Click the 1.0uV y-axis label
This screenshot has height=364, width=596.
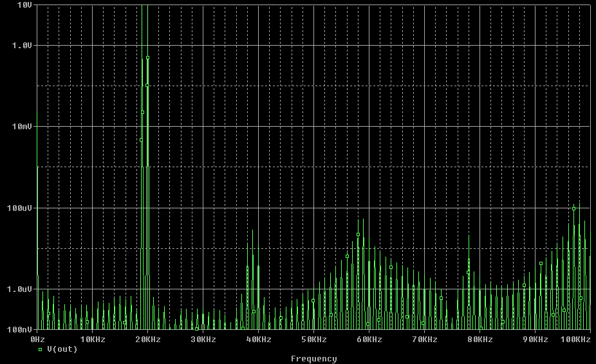click(20, 289)
